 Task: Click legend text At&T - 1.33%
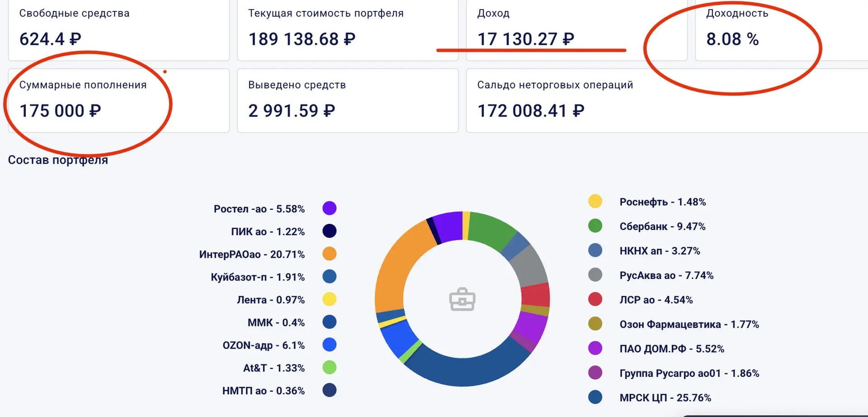pos(274,368)
